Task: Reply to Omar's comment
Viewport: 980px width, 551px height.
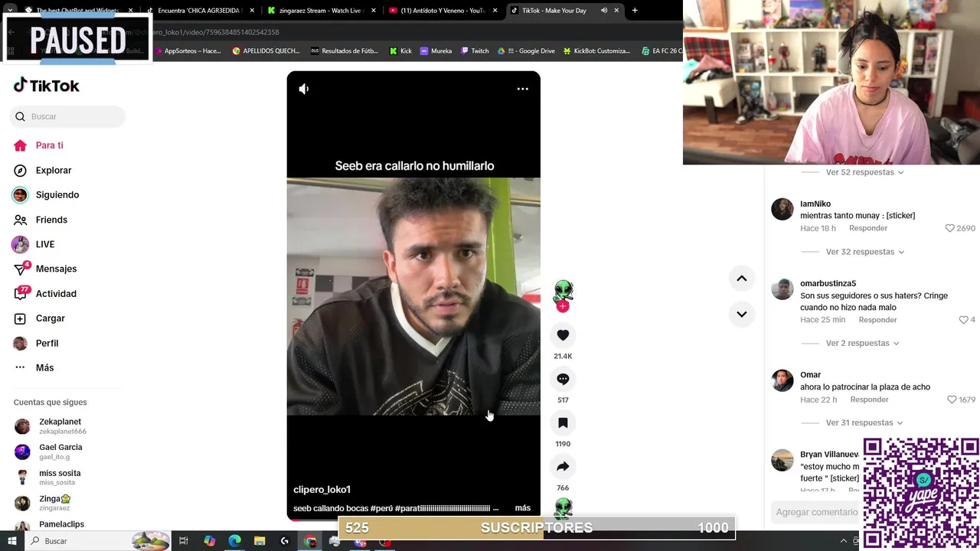Action: 870,399
